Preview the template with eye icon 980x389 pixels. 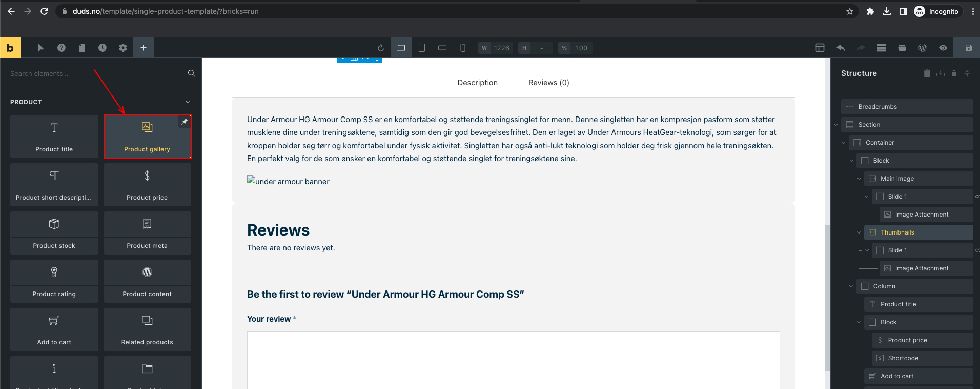click(x=943, y=48)
